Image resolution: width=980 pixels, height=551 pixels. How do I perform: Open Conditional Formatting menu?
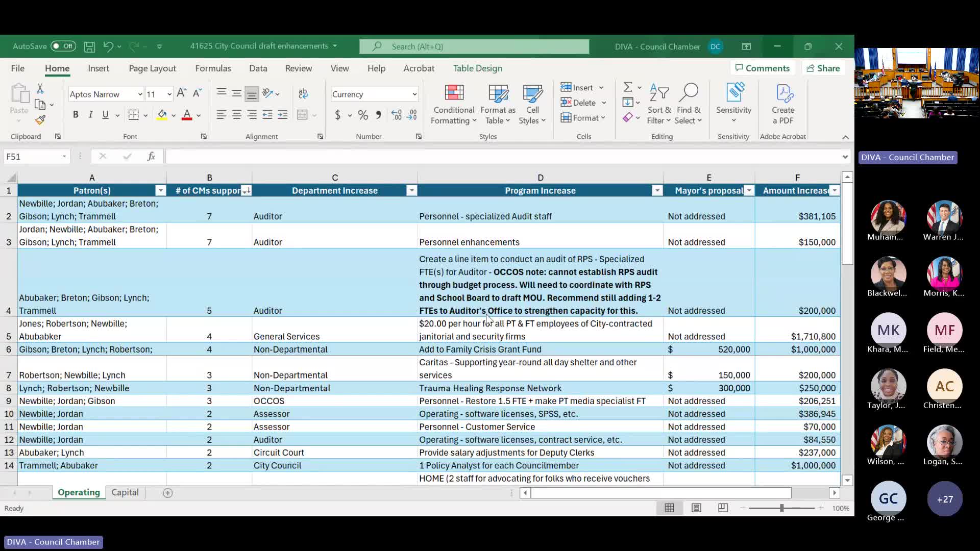[454, 105]
